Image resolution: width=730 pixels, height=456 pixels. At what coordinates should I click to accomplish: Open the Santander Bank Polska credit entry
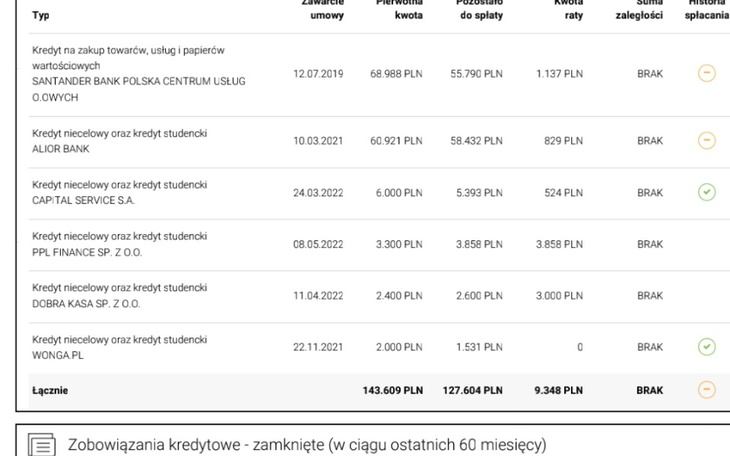[138, 81]
